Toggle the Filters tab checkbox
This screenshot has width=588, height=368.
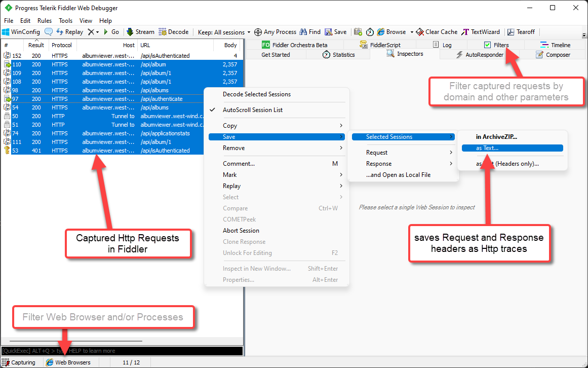487,45
